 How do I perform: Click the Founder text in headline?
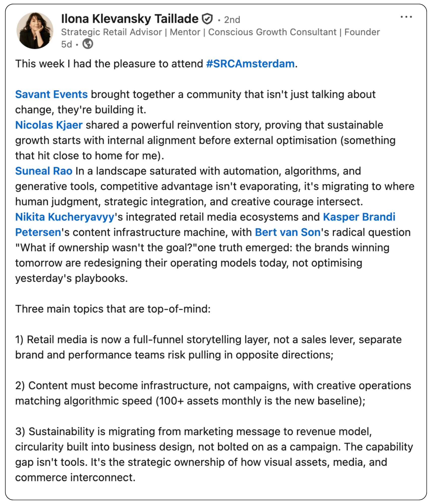(x=362, y=32)
